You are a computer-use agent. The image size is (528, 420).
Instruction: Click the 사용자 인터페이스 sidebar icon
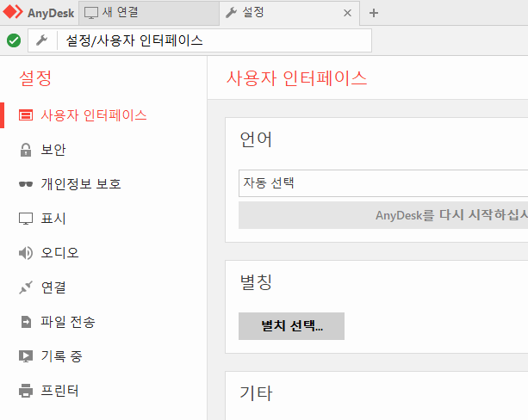click(26, 115)
